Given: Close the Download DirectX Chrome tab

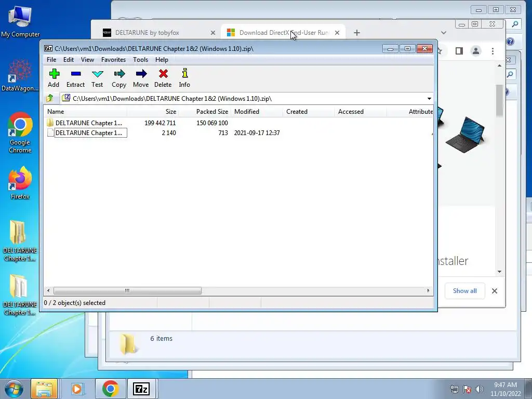Looking at the screenshot, I should click(x=337, y=33).
